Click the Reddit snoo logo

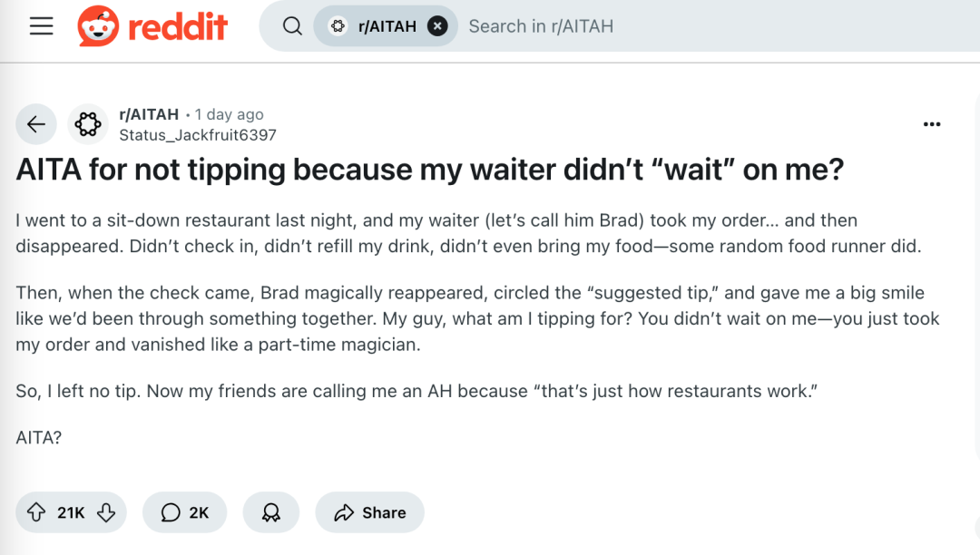98,26
